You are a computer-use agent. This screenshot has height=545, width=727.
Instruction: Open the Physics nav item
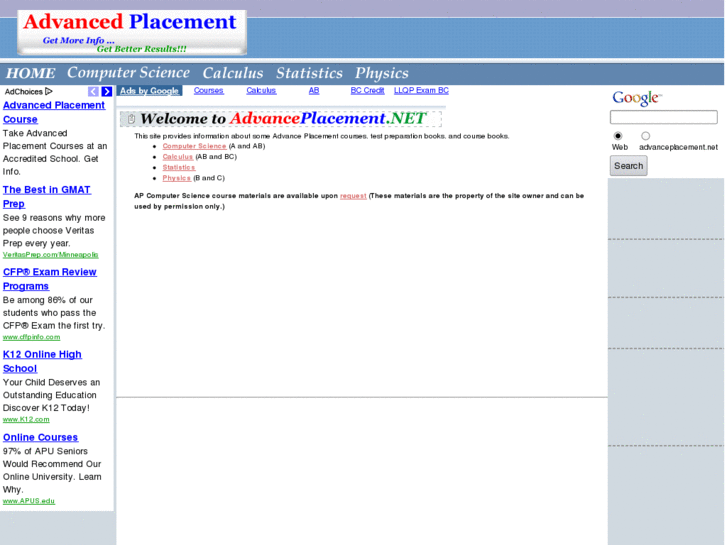[x=382, y=73]
